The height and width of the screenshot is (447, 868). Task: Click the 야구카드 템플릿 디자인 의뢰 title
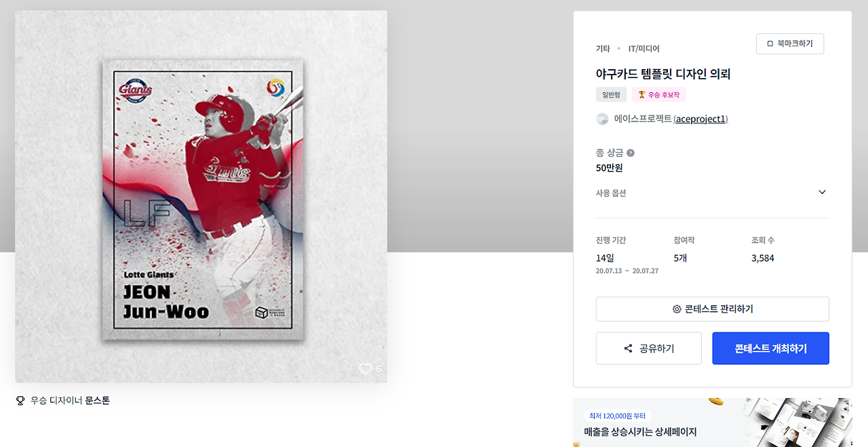[x=663, y=74]
